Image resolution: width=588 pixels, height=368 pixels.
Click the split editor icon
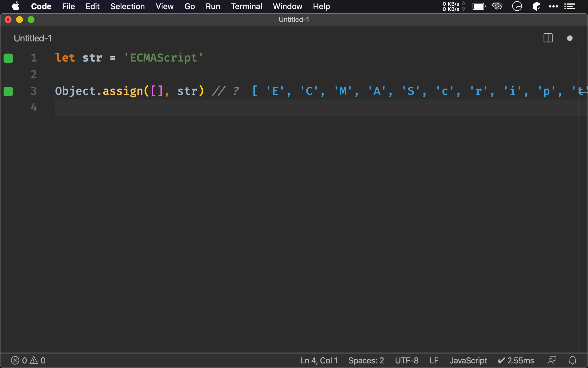click(548, 38)
